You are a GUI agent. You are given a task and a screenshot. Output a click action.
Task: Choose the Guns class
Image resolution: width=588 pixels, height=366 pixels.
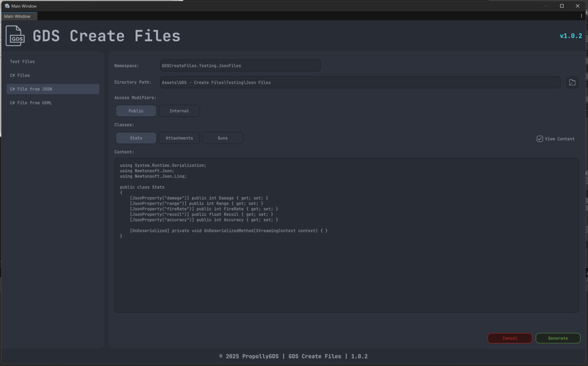(x=222, y=138)
